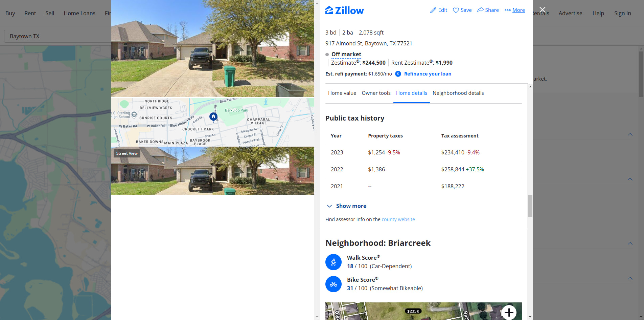
Task: Switch to Home value tab
Action: [342, 93]
